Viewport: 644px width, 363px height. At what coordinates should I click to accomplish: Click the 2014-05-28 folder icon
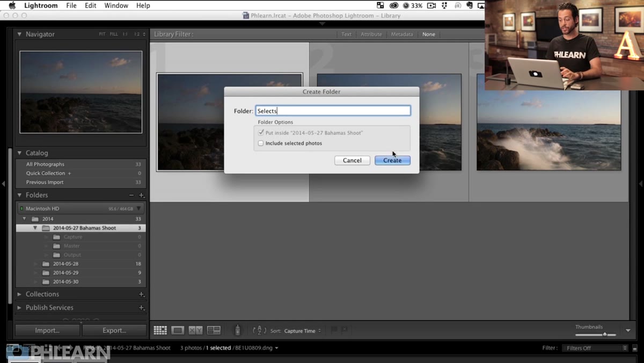46,264
